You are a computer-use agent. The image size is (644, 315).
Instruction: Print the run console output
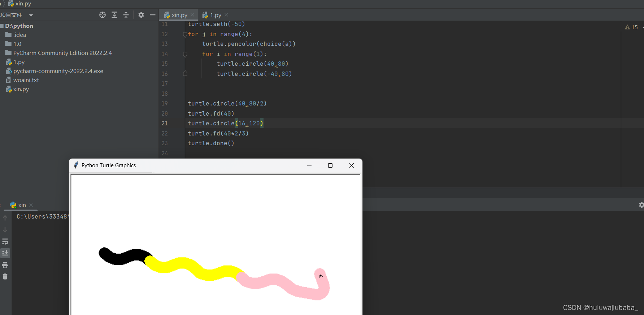coord(5,265)
